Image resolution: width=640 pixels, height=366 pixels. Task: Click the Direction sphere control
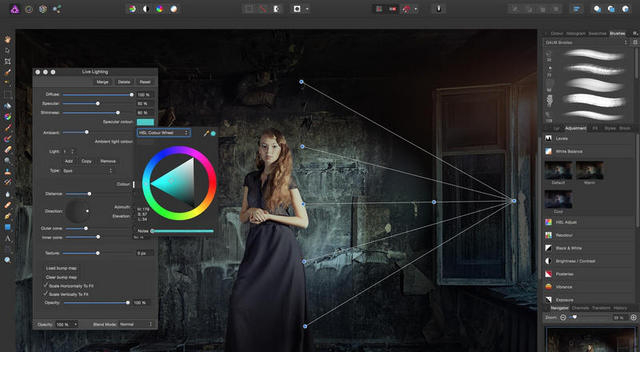pyautogui.click(x=78, y=211)
